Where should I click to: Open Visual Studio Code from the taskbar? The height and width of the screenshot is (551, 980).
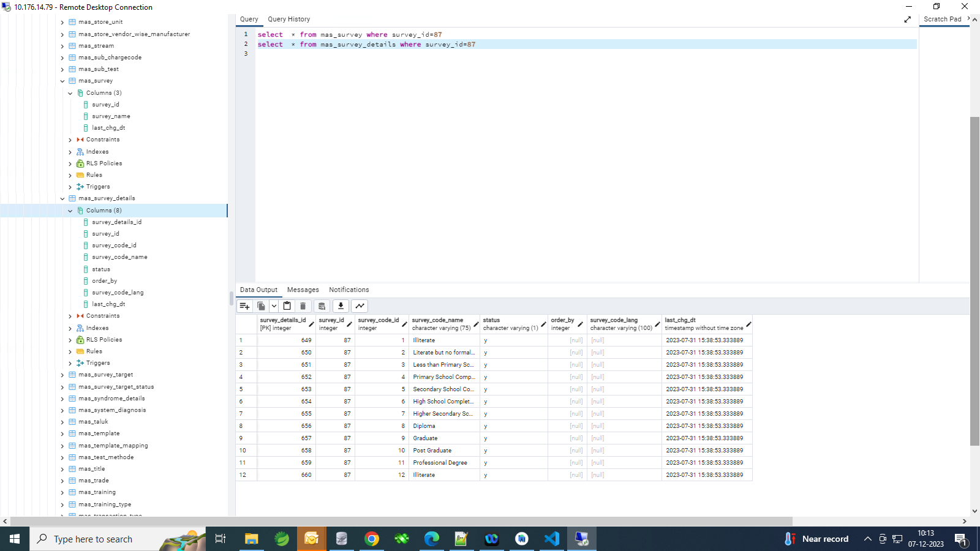coord(552,539)
